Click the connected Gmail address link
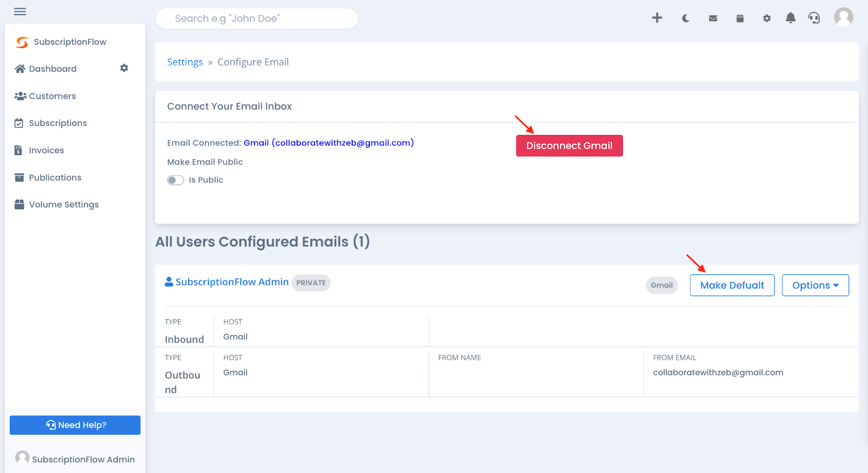The width and height of the screenshot is (868, 473). tap(329, 143)
